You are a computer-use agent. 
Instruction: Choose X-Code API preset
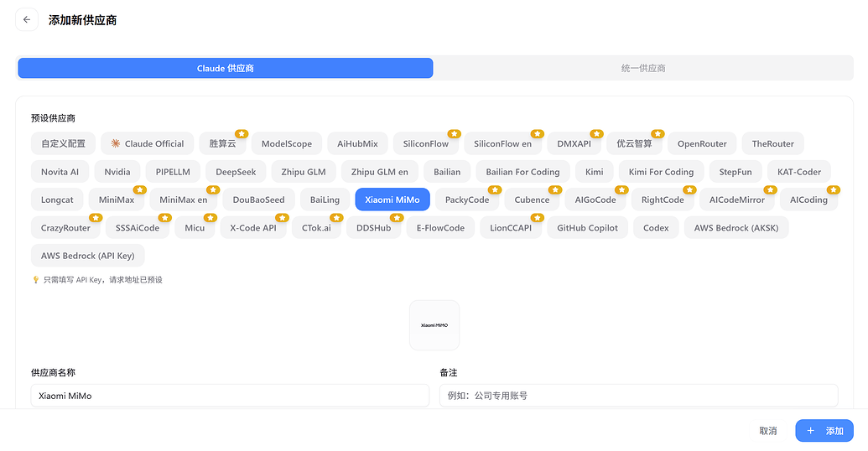point(253,228)
